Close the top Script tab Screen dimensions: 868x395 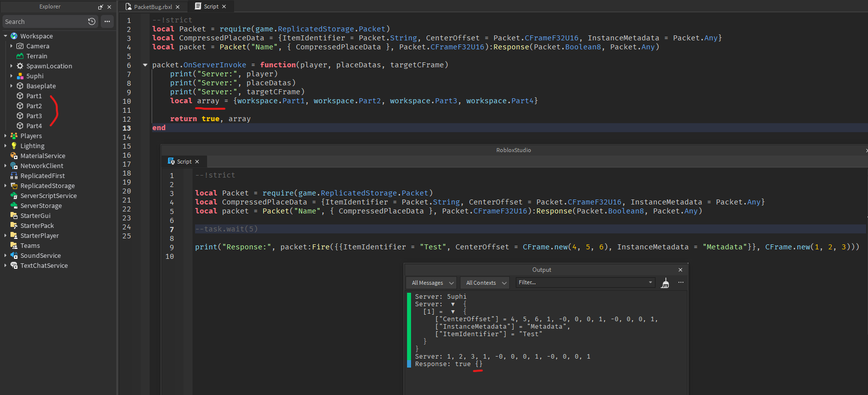point(224,6)
